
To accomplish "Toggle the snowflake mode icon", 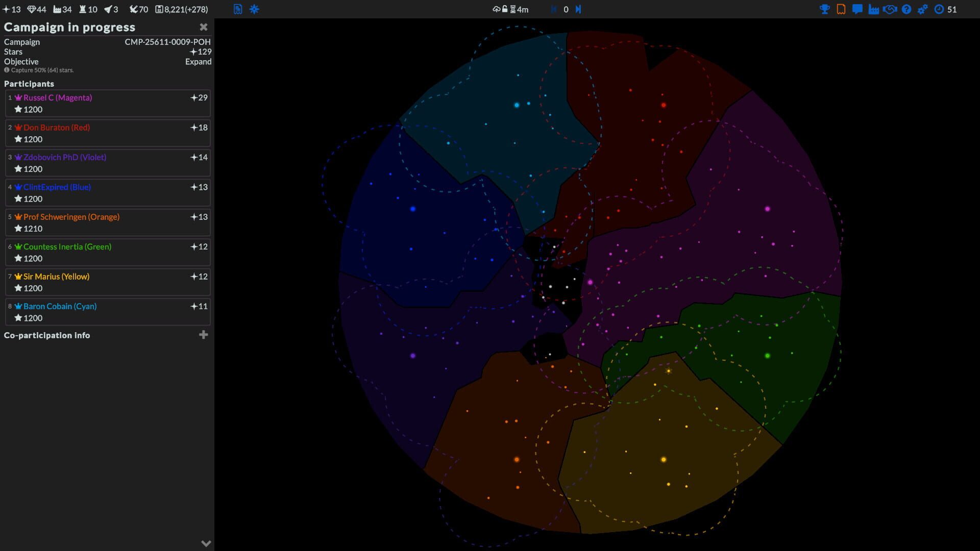I will point(254,9).
